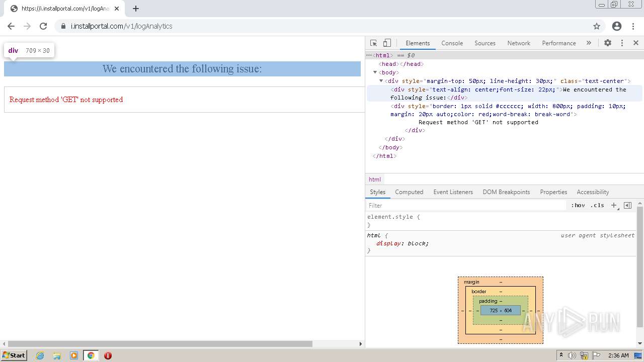Image resolution: width=644 pixels, height=362 pixels.
Task: Collapse the body node triangle
Action: point(375,72)
